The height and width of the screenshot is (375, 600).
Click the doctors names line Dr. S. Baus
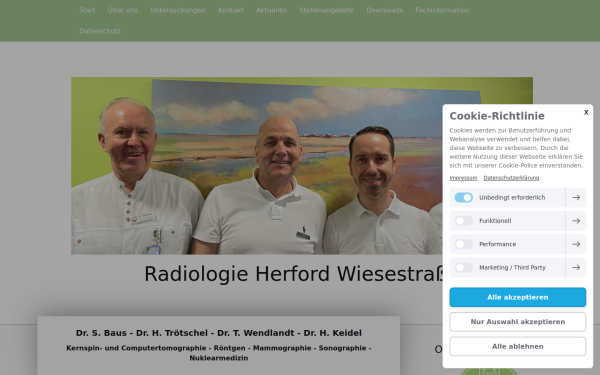(218, 333)
